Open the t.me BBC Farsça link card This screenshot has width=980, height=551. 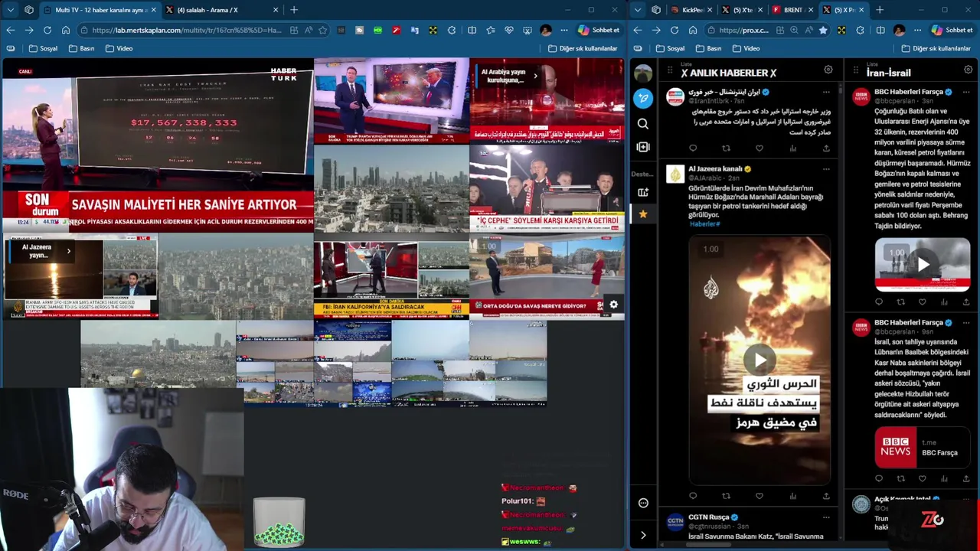[923, 447]
